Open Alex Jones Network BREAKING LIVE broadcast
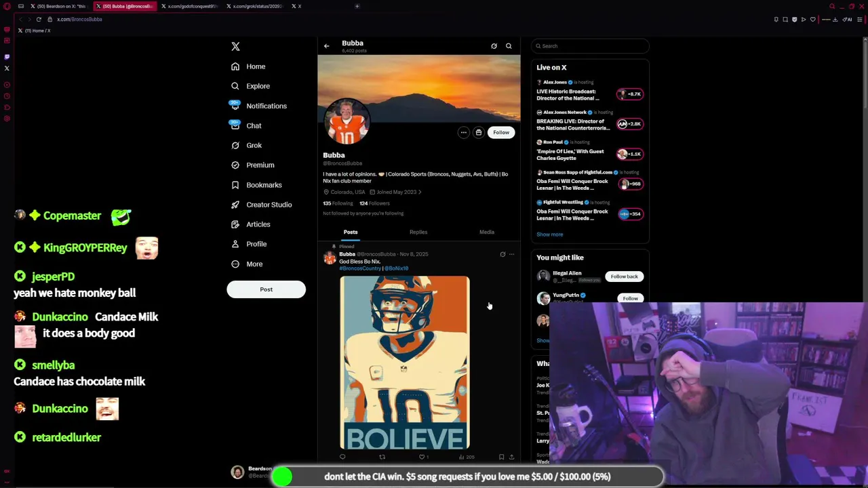The width and height of the screenshot is (868, 488). pyautogui.click(x=590, y=121)
